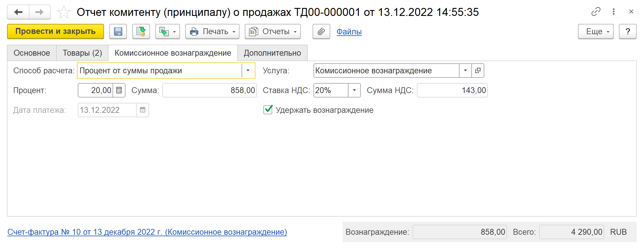Click the save document diskette icon
Viewport: 644px width, 248px height.
coord(118,32)
